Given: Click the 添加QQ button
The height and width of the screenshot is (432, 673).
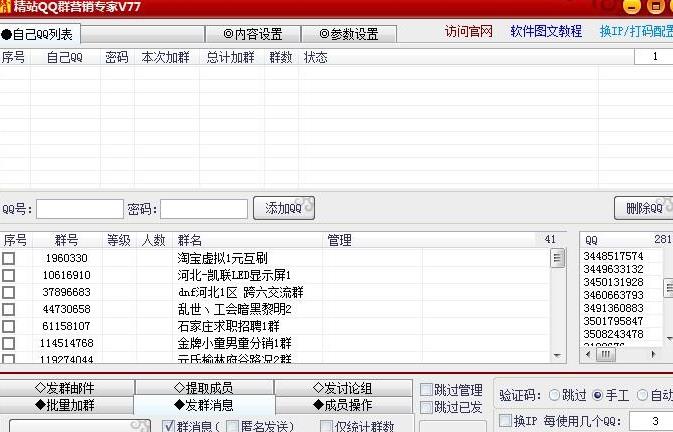Looking at the screenshot, I should coord(284,208).
